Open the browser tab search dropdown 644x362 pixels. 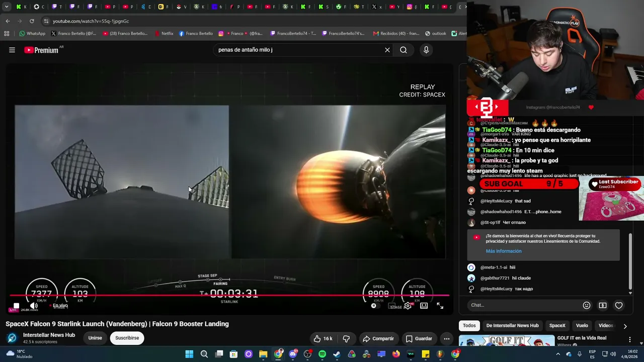[7, 7]
